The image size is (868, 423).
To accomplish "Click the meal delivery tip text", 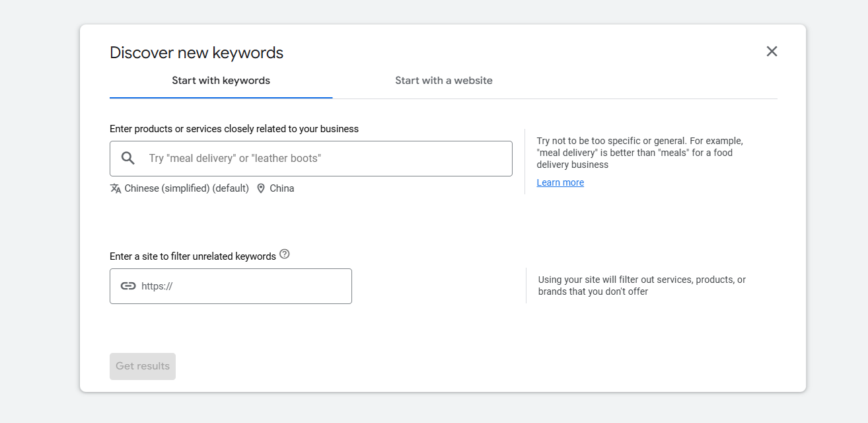I will 639,153.
